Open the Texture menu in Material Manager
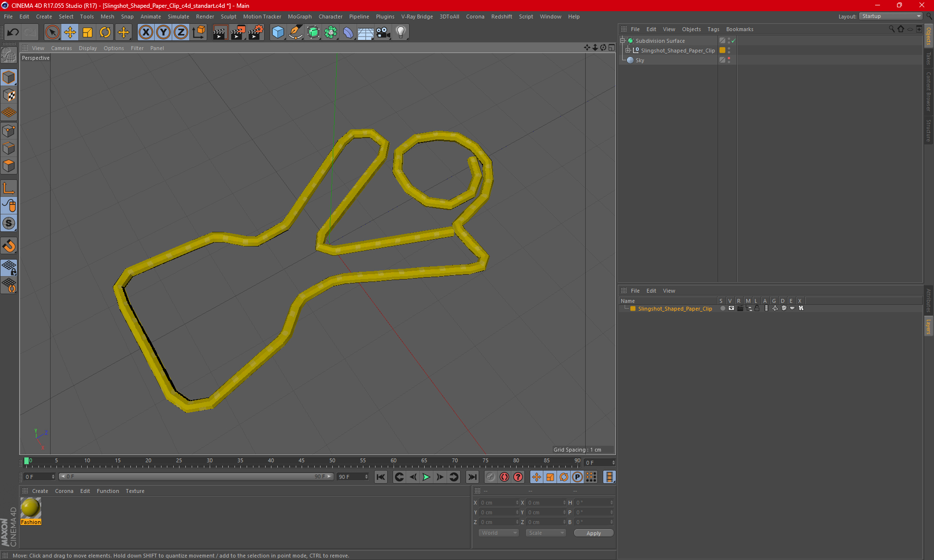Viewport: 934px width, 560px height. coord(135,491)
